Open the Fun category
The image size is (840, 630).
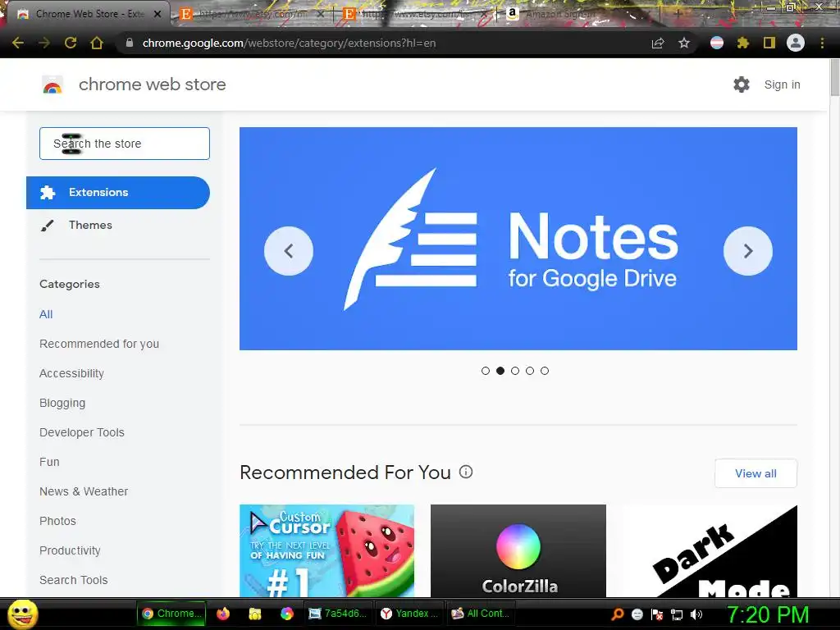coord(49,462)
